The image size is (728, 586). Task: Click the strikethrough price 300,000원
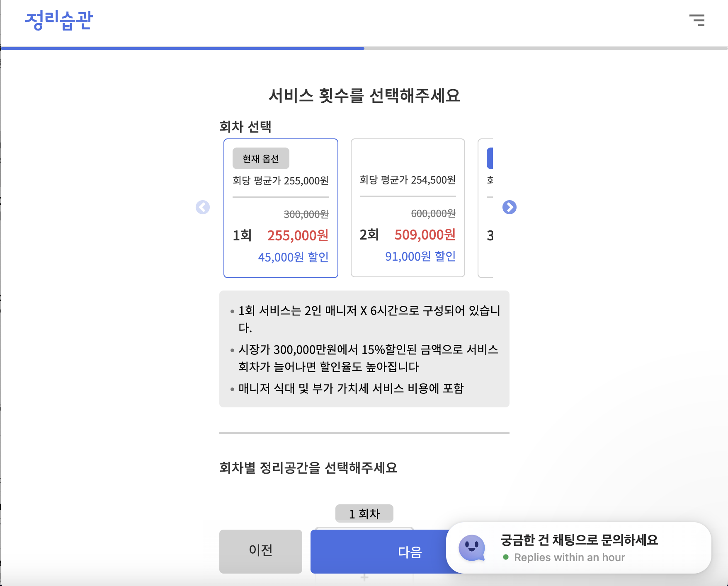306,214
